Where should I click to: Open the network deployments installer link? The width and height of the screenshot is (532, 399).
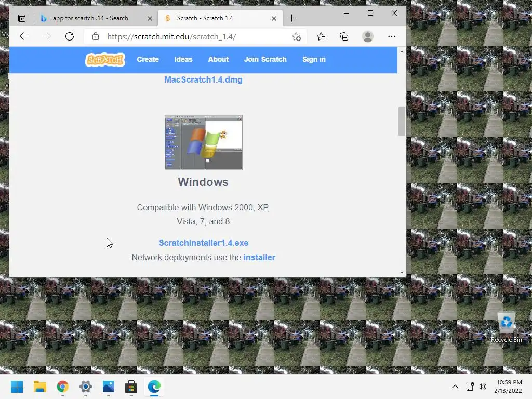click(259, 258)
